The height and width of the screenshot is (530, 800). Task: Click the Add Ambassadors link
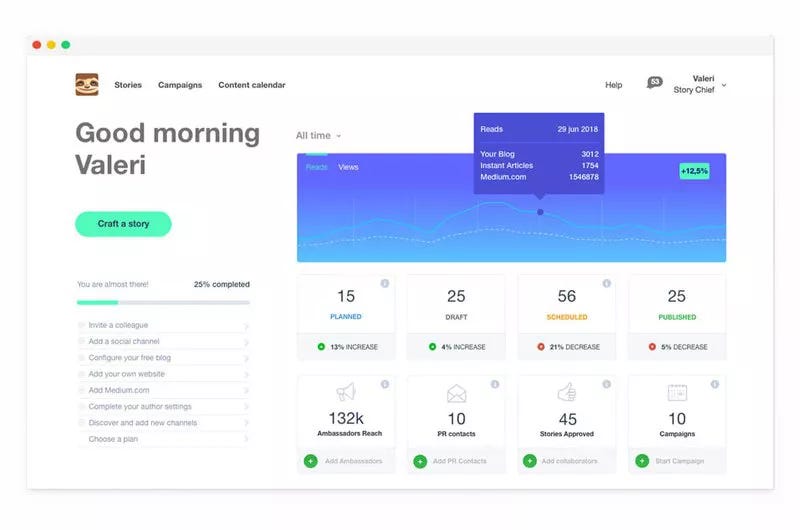coord(354,461)
